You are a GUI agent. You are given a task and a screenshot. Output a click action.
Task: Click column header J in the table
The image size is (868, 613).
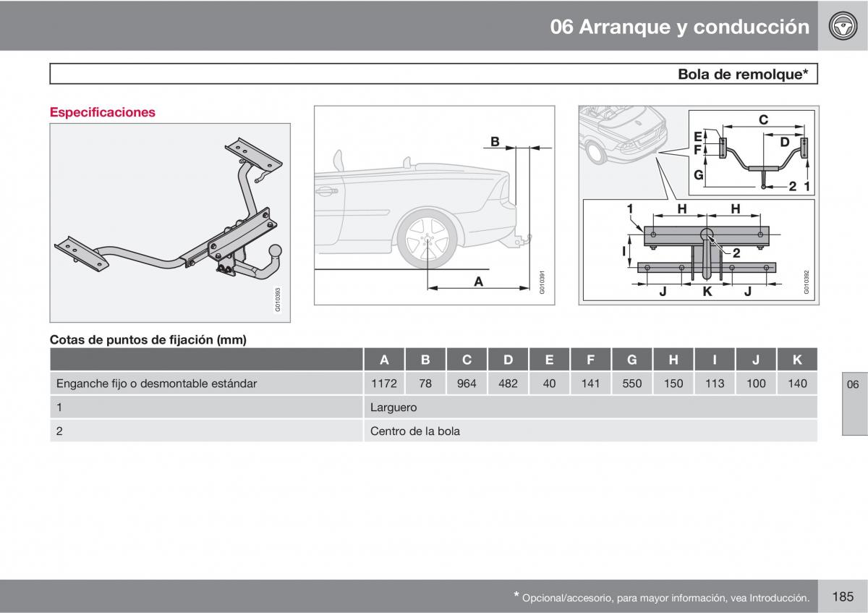tap(755, 360)
